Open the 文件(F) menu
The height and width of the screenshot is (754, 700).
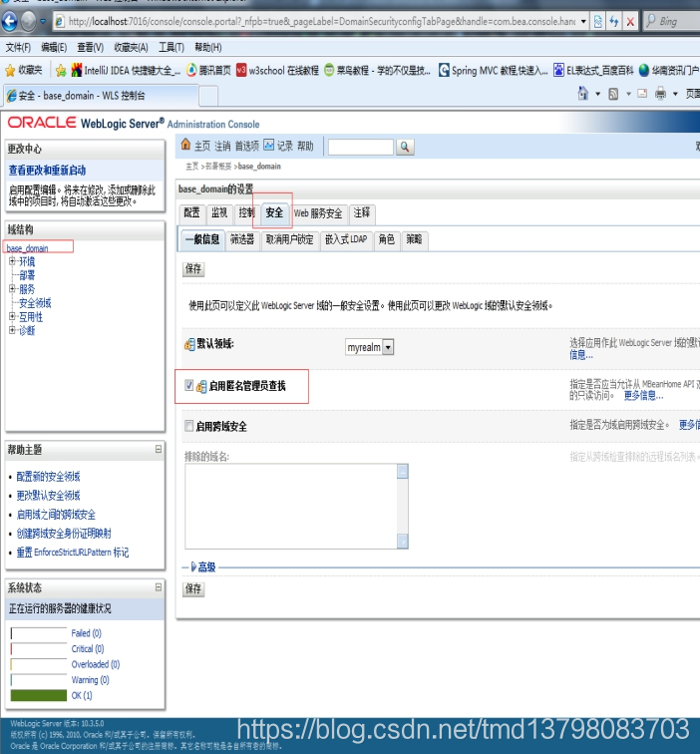click(18, 47)
